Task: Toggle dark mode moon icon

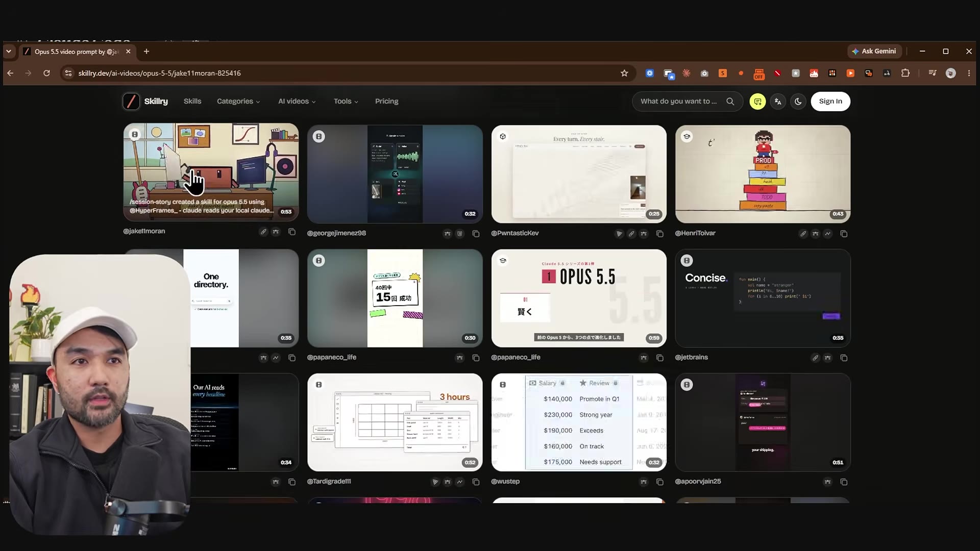Action: [x=798, y=102]
